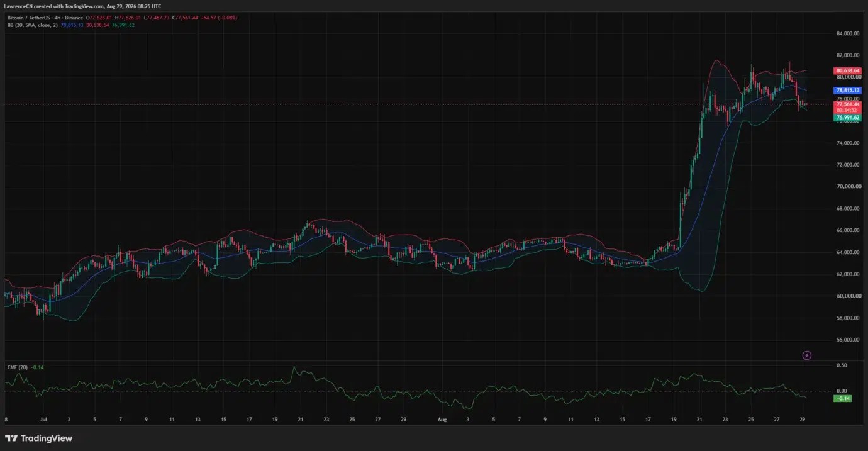Click the purple lightning bolt icon

click(807, 355)
